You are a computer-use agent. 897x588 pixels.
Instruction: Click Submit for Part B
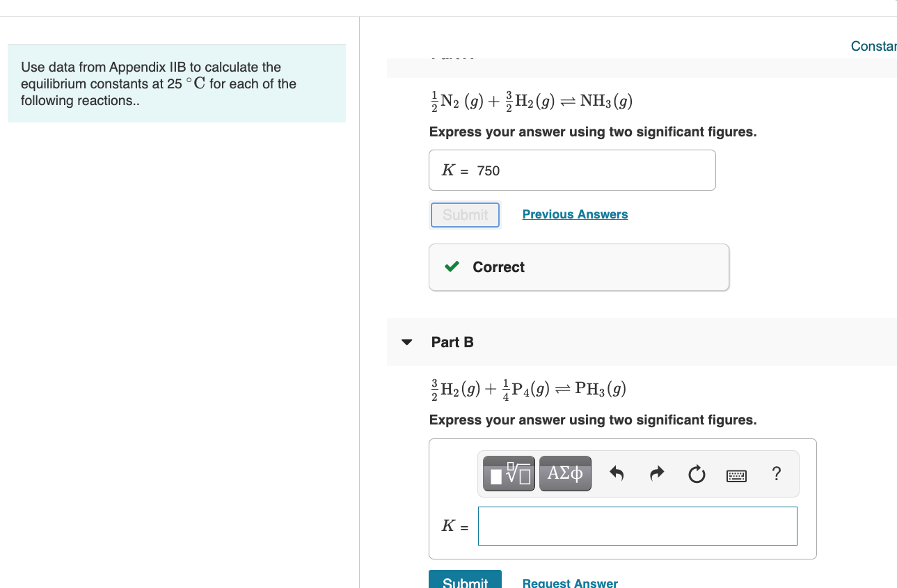(x=465, y=582)
